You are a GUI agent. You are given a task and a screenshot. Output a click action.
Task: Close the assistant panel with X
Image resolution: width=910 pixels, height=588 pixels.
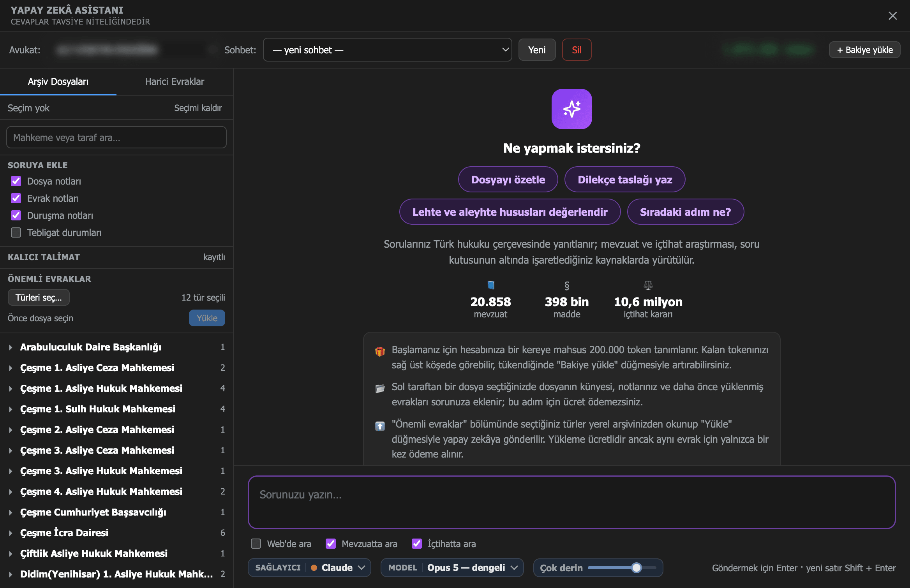(892, 16)
